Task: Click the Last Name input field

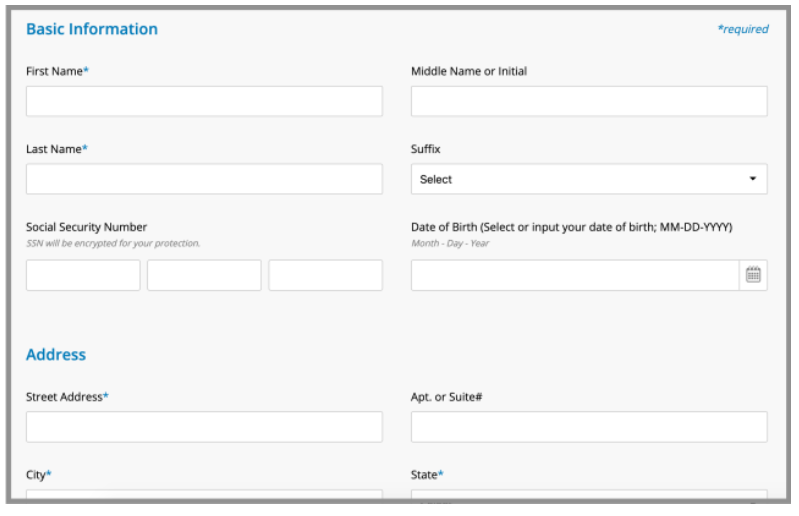Action: [x=204, y=179]
